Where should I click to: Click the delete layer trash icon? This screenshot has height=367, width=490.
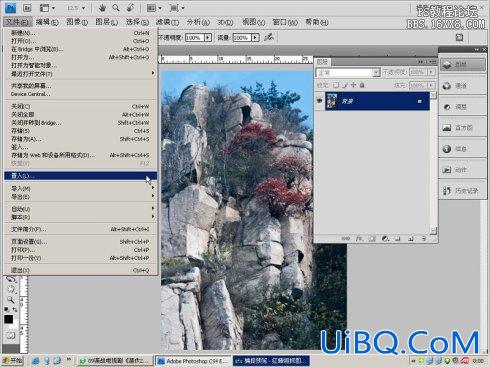click(x=424, y=239)
